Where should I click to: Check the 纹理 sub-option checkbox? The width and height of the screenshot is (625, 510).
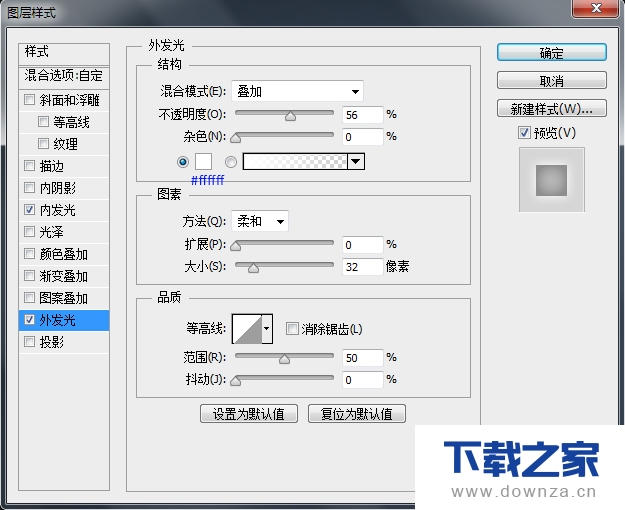pos(43,143)
